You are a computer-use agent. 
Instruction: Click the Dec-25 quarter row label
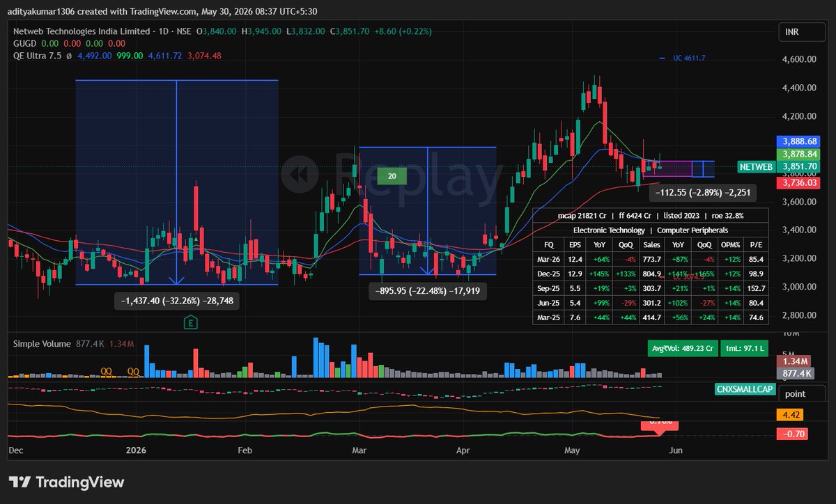coord(549,274)
